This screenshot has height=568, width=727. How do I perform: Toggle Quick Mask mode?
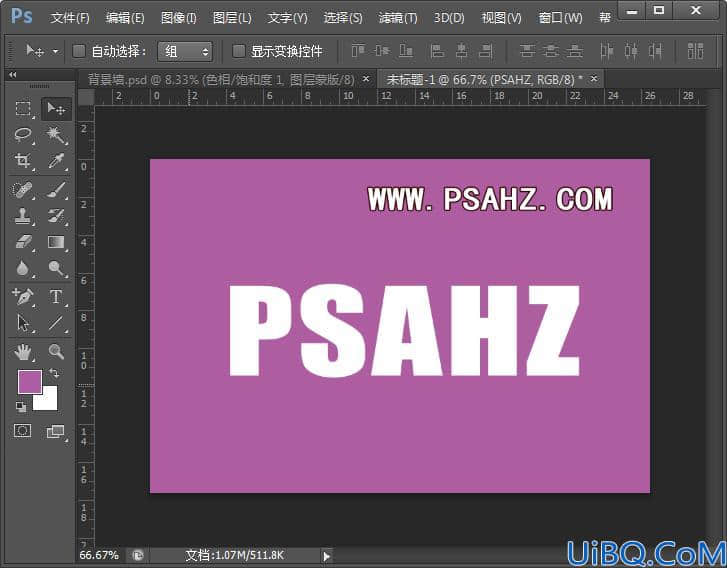coord(23,431)
